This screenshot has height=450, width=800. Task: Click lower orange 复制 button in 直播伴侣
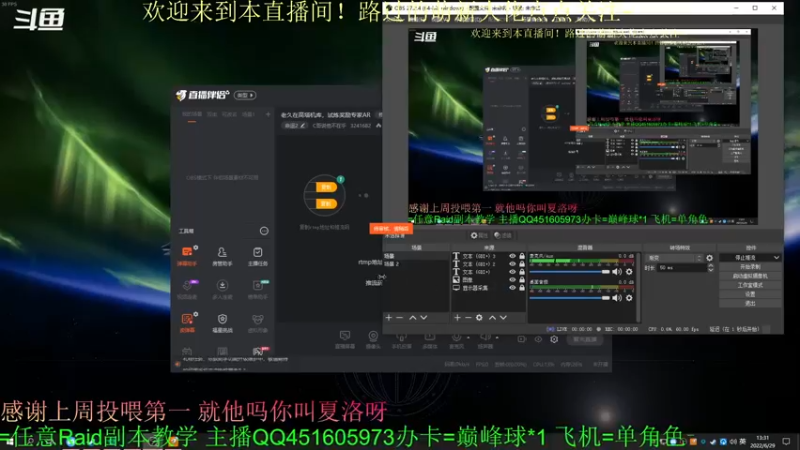point(326,204)
